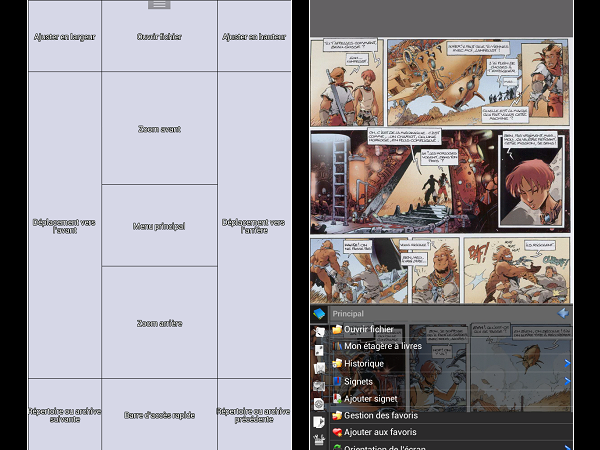Open Historique from the Principal menu
The image size is (600, 450).
[x=451, y=364]
